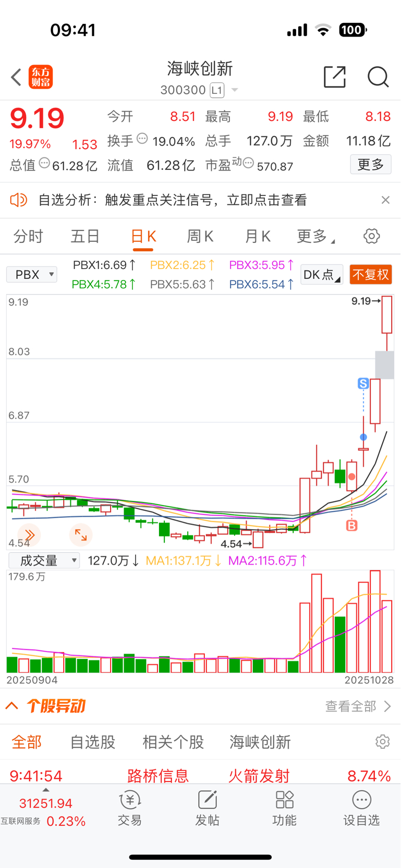Open the PBX indicator dropdown
Image resolution: width=401 pixels, height=868 pixels.
[x=32, y=274]
